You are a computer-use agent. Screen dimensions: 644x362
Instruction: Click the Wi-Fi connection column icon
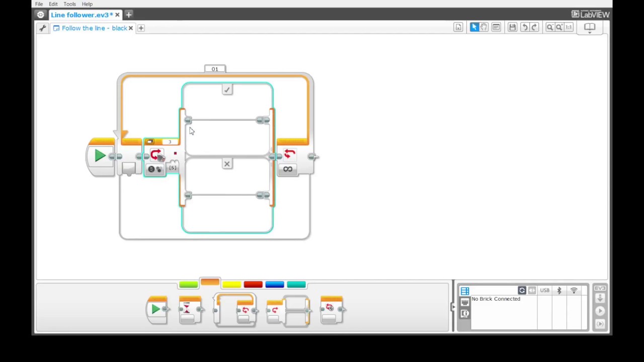574,291
